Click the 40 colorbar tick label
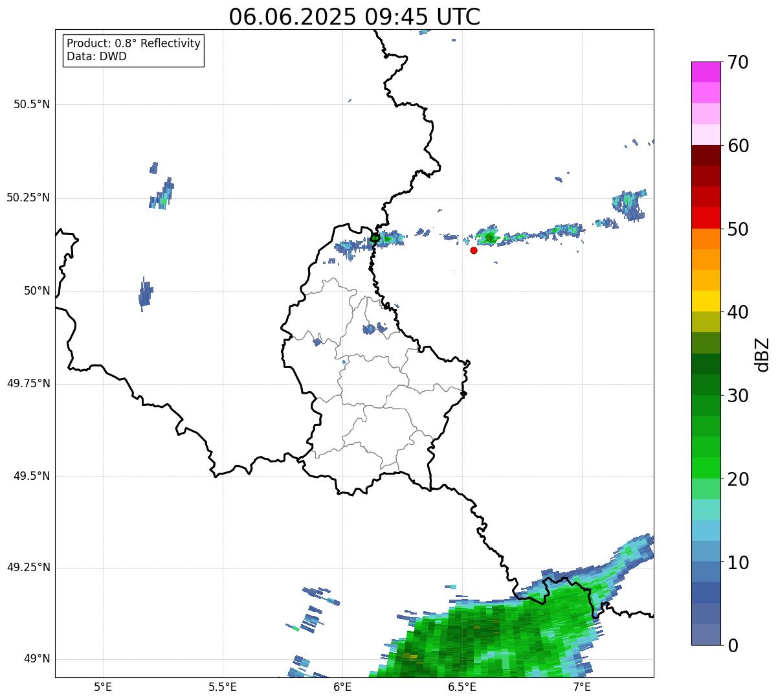This screenshot has width=778, height=700. (x=739, y=312)
